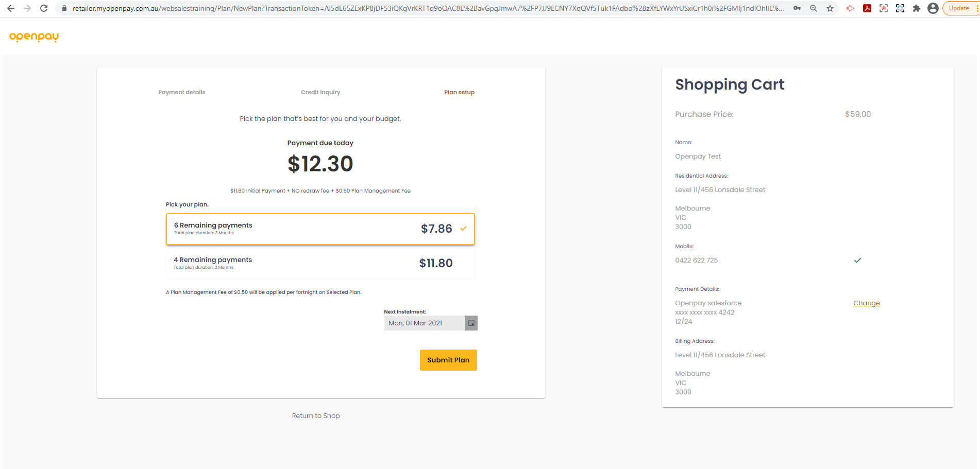Screen dimensions: 980x469
Task: Choose the 4 Remaining payments plan
Action: (320, 263)
